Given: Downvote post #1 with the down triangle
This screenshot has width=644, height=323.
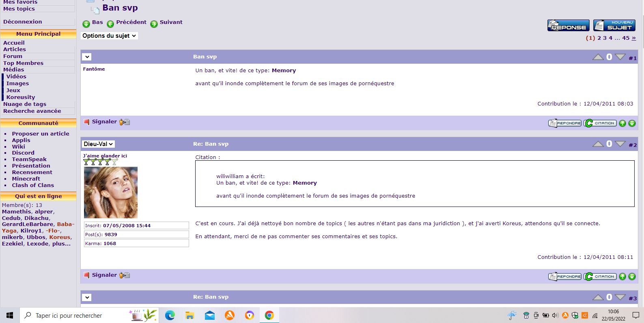Looking at the screenshot, I should pyautogui.click(x=620, y=57).
